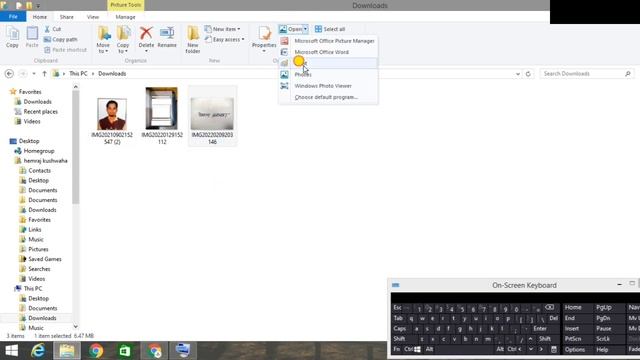This screenshot has width=640, height=360.
Task: Choose Photos from Open menu
Action: (329, 75)
